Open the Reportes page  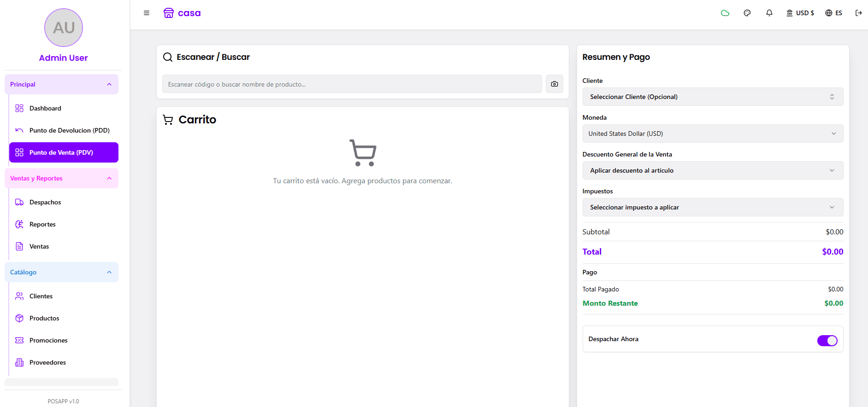coord(64,224)
